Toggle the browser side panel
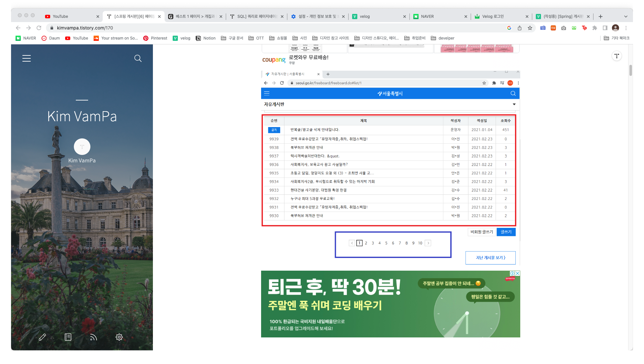This screenshot has height=364, width=644. (x=605, y=28)
